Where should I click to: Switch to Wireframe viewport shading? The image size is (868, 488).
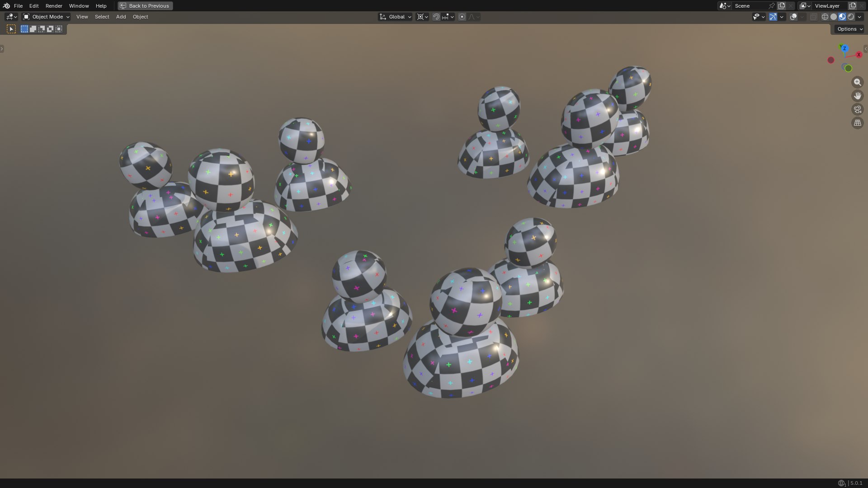click(825, 17)
